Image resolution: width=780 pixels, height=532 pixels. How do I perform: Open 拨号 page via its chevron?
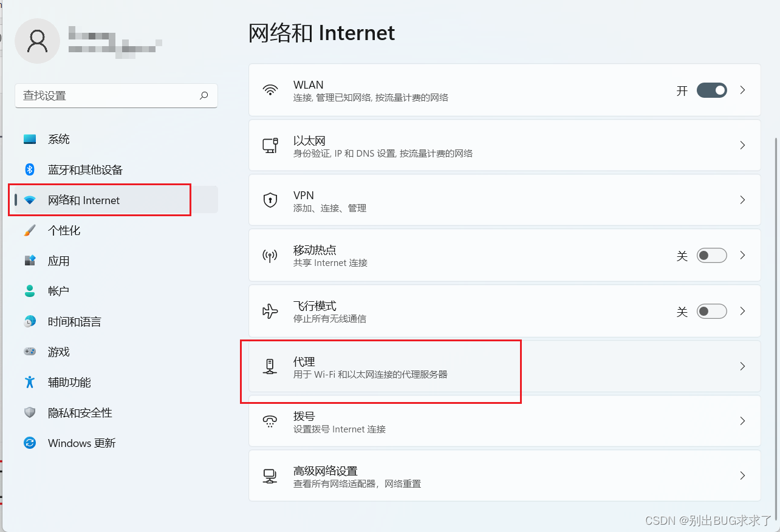pyautogui.click(x=742, y=421)
